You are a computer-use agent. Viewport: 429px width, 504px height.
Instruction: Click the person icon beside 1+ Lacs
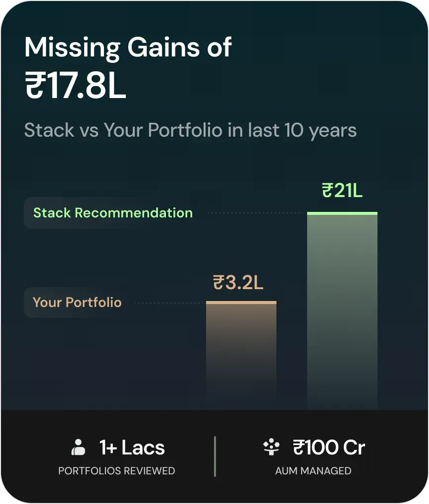coord(78,448)
